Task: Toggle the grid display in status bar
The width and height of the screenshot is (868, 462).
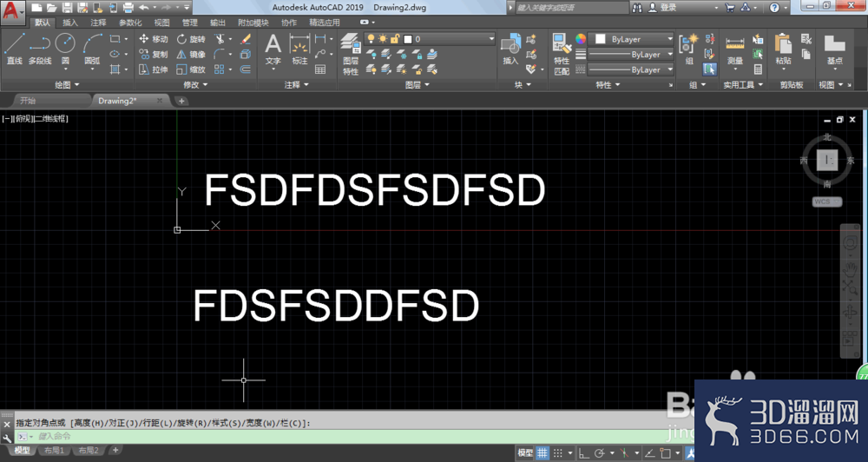Action: coord(542,452)
